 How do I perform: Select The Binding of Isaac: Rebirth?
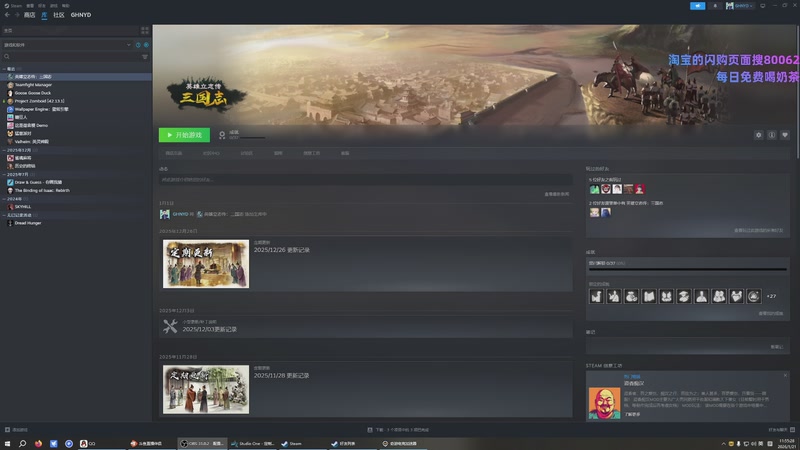(x=42, y=190)
